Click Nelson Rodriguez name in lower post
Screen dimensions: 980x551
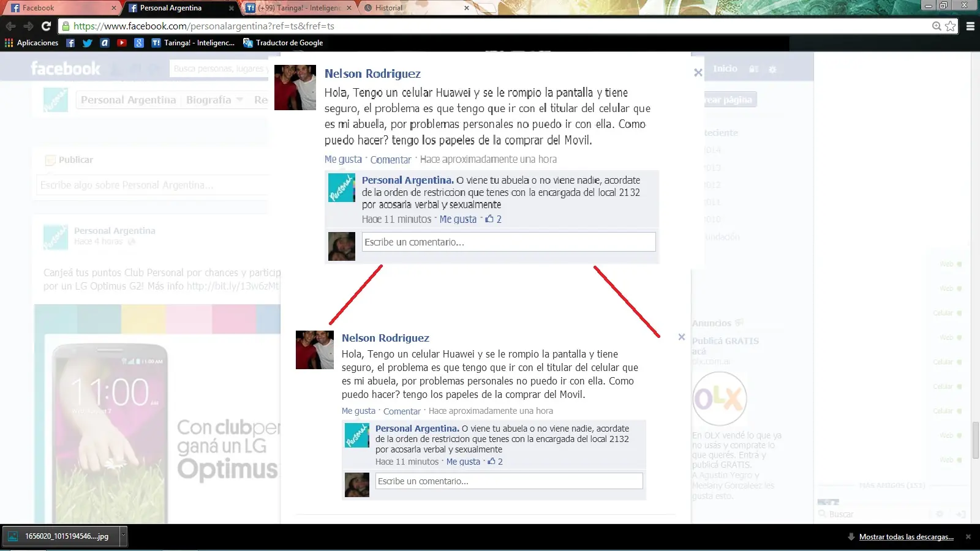(x=385, y=338)
